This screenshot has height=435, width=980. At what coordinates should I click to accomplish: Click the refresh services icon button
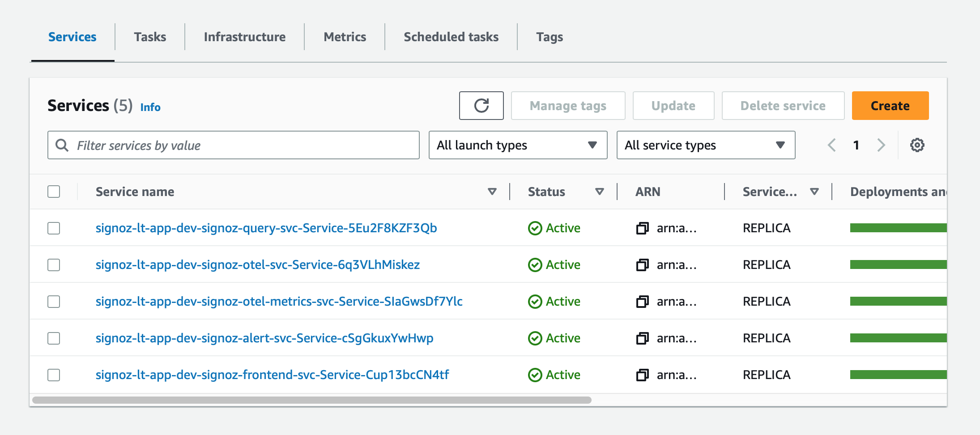[481, 106]
